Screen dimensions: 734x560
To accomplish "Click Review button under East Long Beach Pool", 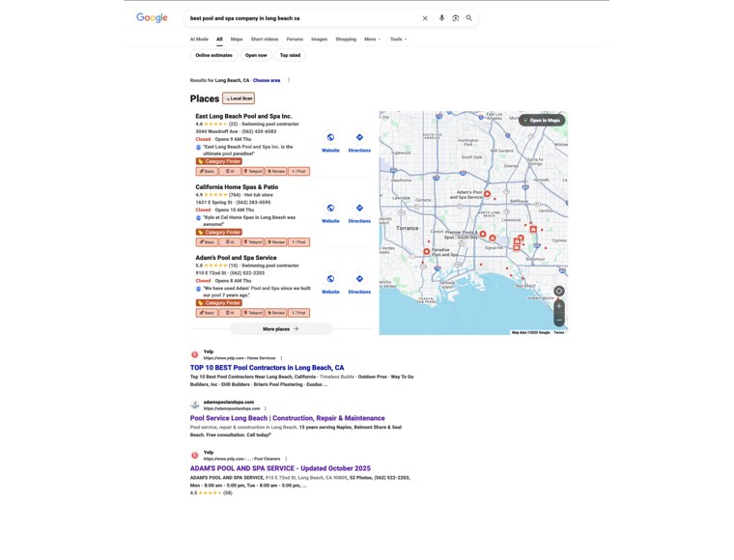I will coord(275,171).
